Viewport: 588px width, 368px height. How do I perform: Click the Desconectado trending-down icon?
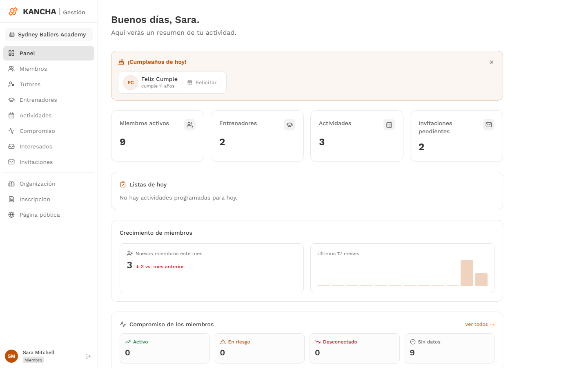(318, 342)
